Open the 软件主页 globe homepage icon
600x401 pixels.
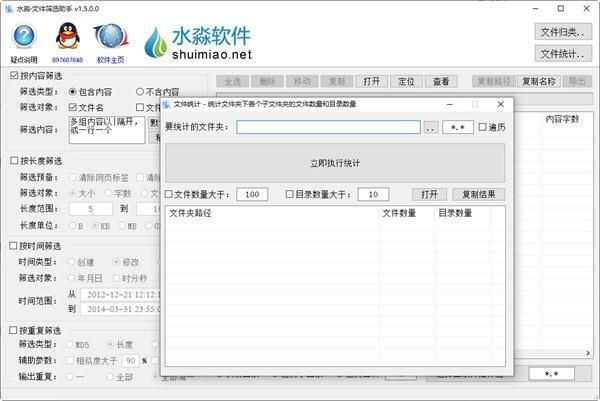pos(108,38)
